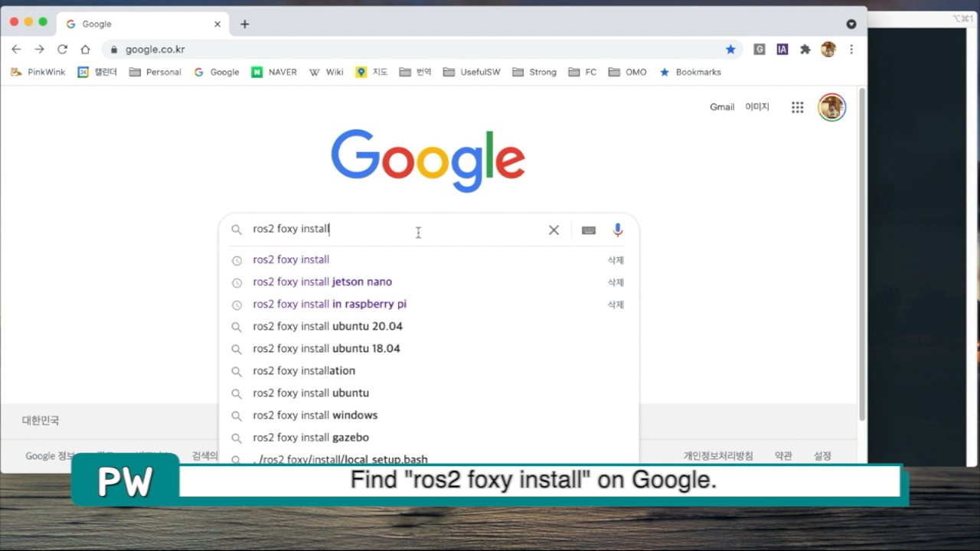Image resolution: width=980 pixels, height=551 pixels.
Task: Select suggestion 'ros2 foxy install windows'
Action: [429, 415]
